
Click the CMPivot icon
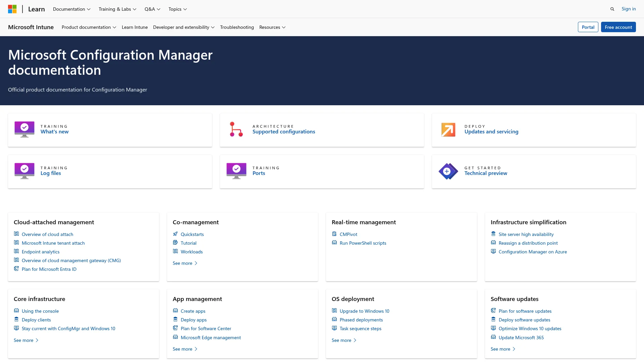(x=334, y=234)
